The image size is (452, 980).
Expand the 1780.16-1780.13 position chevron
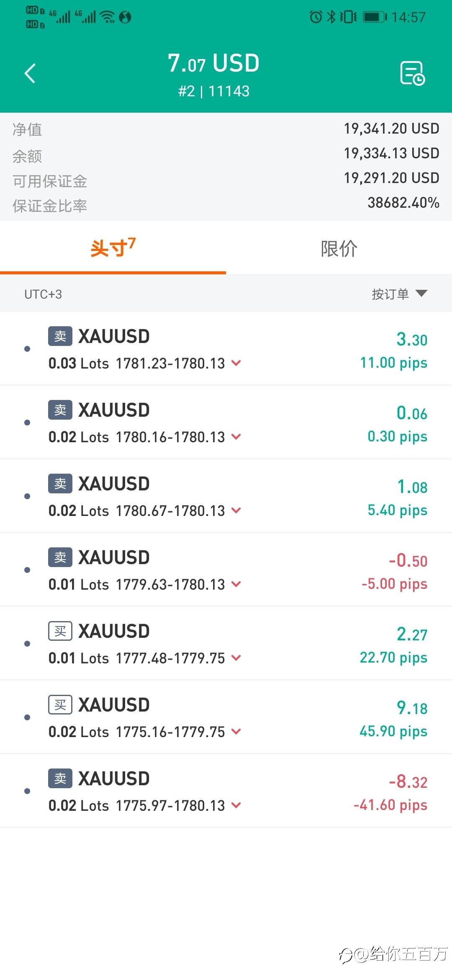[236, 437]
